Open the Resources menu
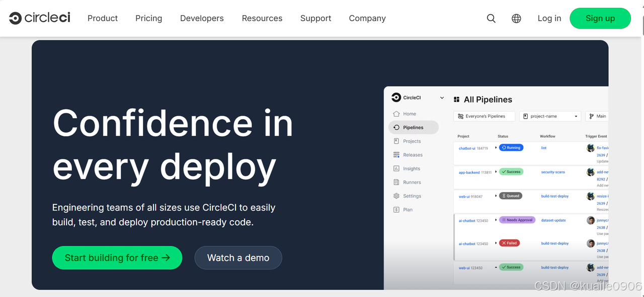Image resolution: width=644 pixels, height=297 pixels. coord(262,18)
